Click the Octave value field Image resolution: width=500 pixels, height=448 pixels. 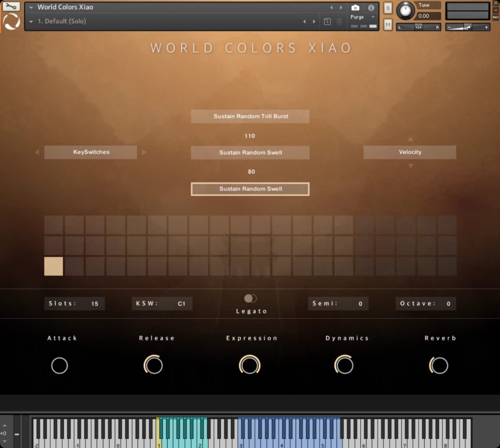[426, 303]
